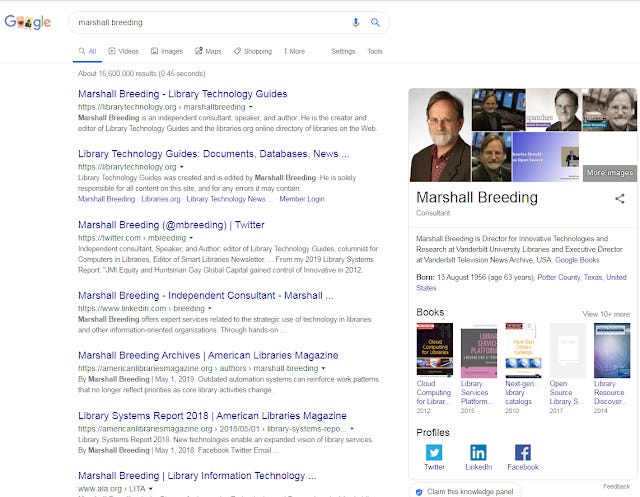The width and height of the screenshot is (640, 497).
Task: Open Open Source Library Systems book
Action: click(567, 351)
